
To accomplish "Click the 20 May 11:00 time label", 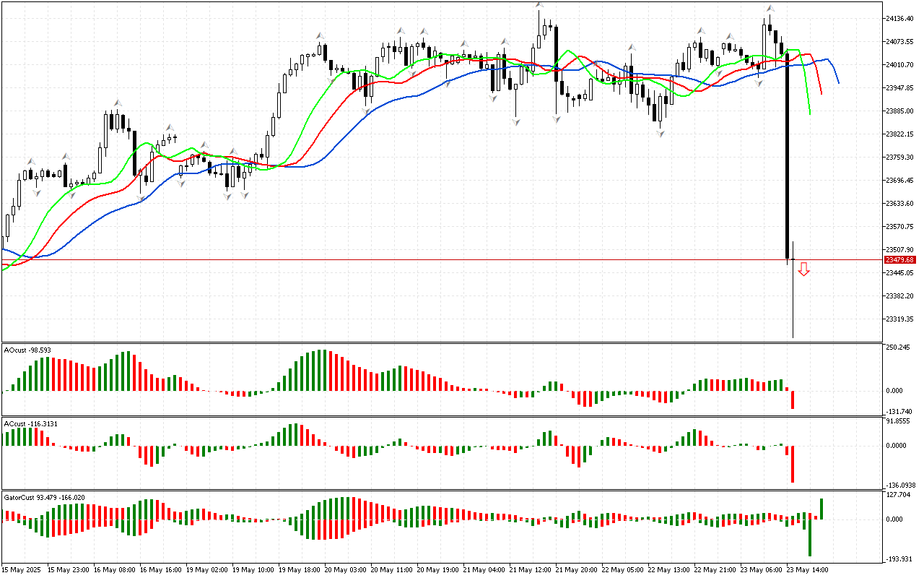I will pos(392,570).
